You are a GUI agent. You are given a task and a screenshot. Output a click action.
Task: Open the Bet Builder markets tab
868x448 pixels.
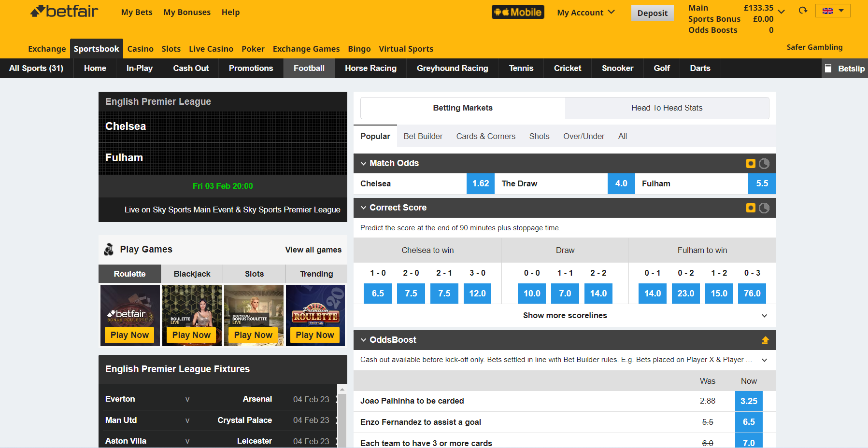[423, 137]
